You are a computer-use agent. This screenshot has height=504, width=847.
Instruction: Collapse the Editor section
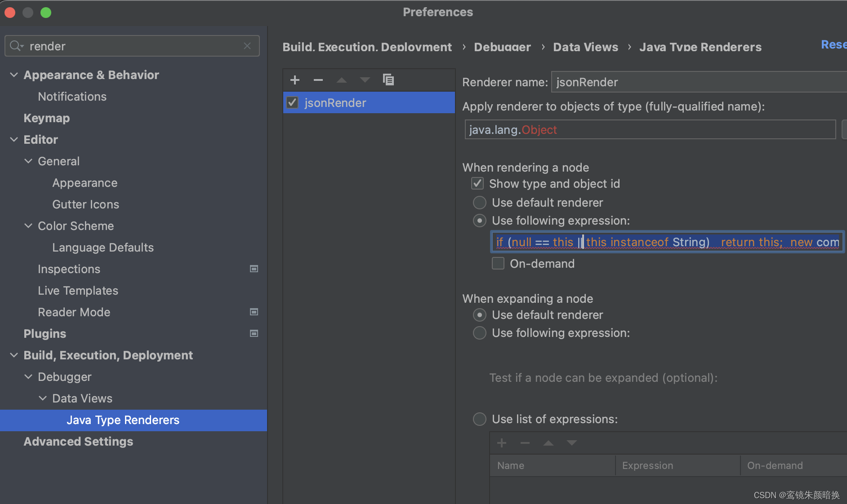[14, 139]
